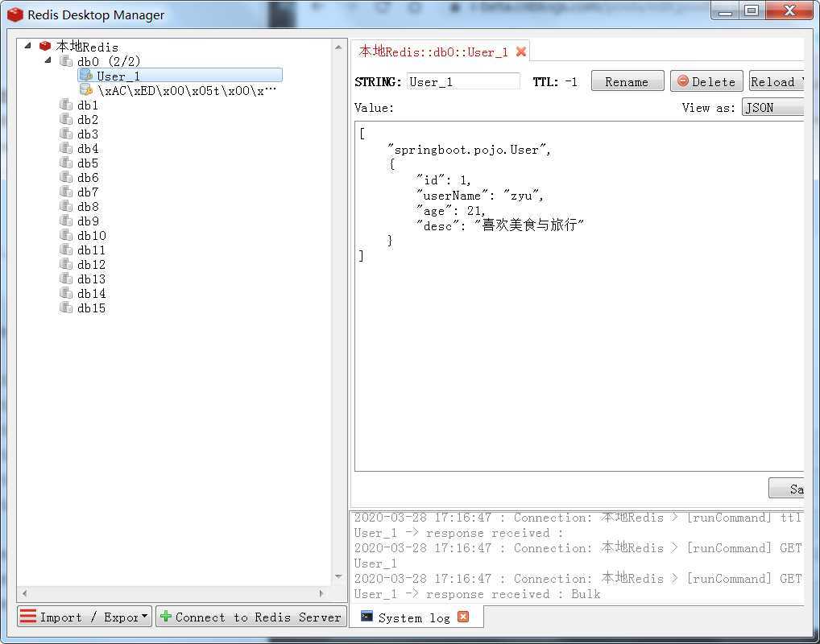Click the "age": 21 line
The width and height of the screenshot is (820, 644).
pyautogui.click(x=451, y=211)
